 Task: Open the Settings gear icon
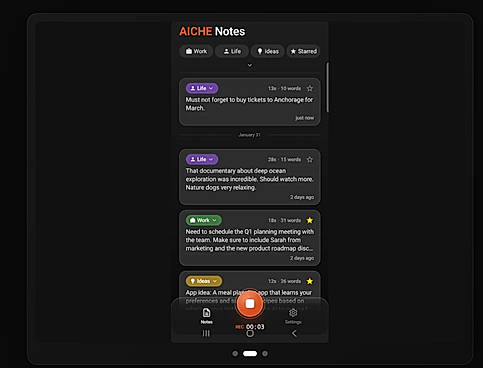pos(293,313)
